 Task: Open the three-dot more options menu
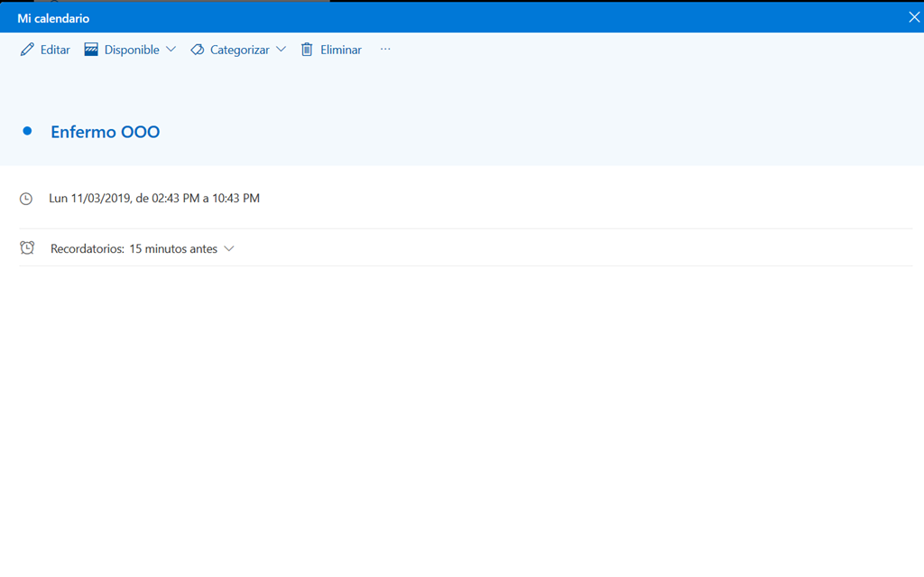[385, 50]
